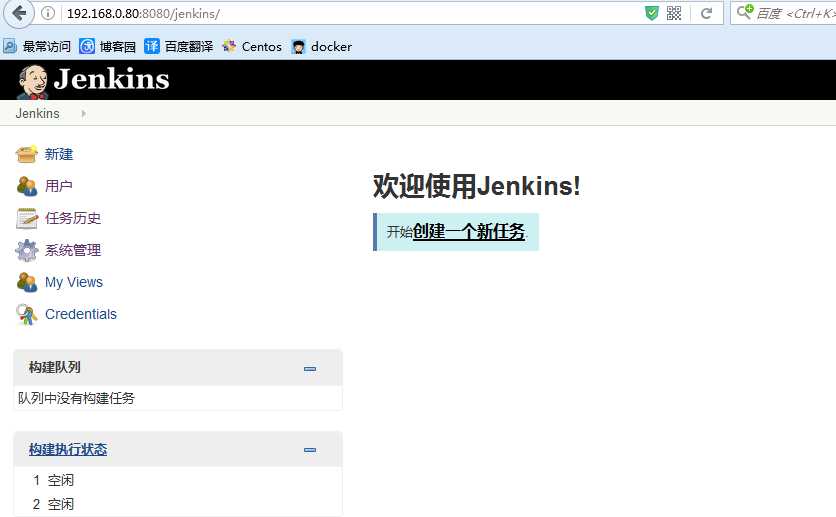Collapse the 构建执行状态 panel

pos(310,450)
